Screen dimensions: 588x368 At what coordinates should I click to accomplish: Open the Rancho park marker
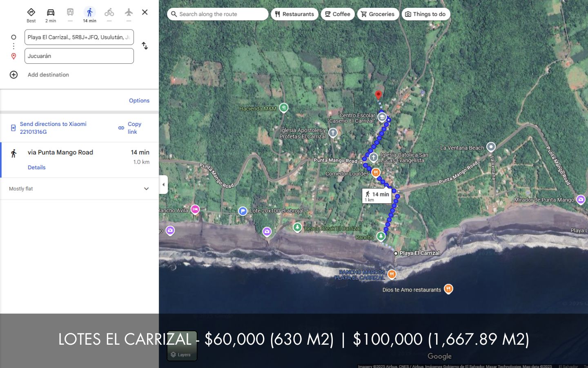(381, 236)
